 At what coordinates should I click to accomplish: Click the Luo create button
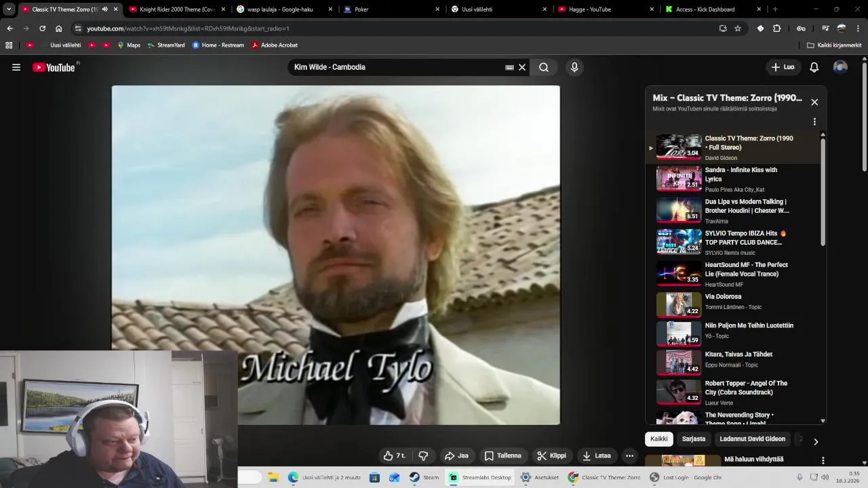point(783,67)
